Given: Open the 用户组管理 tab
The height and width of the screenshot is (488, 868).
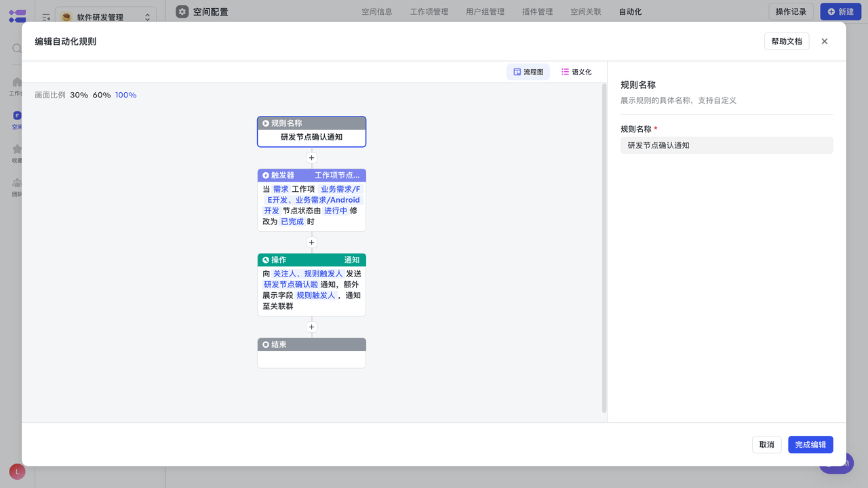Looking at the screenshot, I should [485, 12].
